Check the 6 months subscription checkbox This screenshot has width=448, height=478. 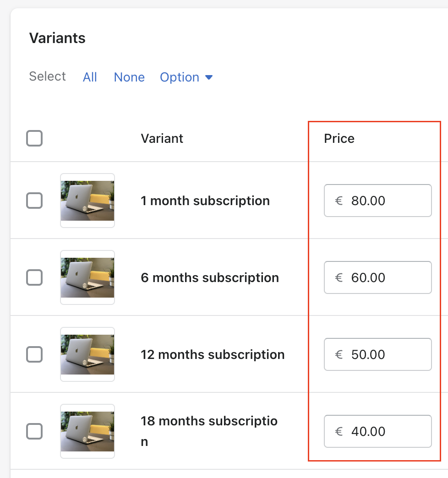[x=34, y=277]
